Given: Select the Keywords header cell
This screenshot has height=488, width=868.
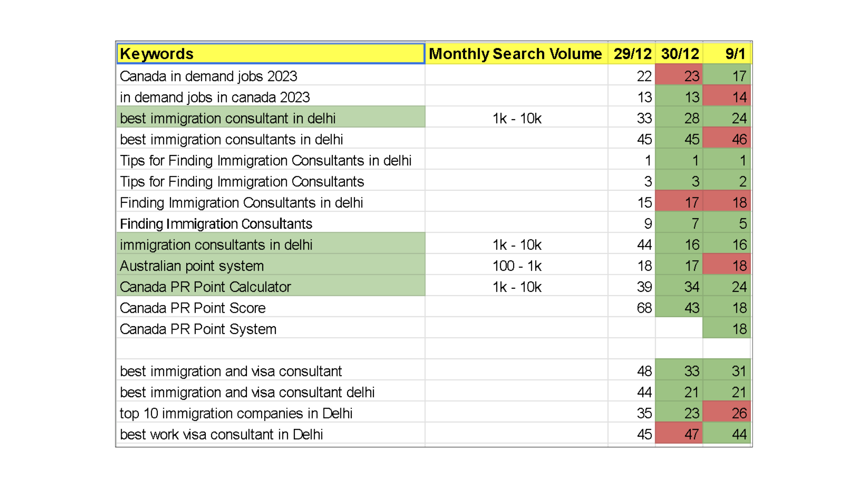Looking at the screenshot, I should [x=270, y=54].
